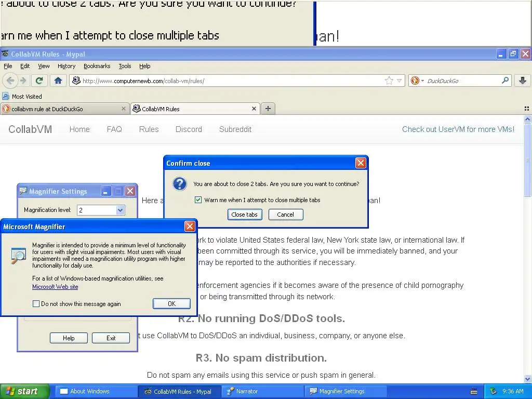
Task: Click Cancel in Confirm close dialog
Action: 286,215
